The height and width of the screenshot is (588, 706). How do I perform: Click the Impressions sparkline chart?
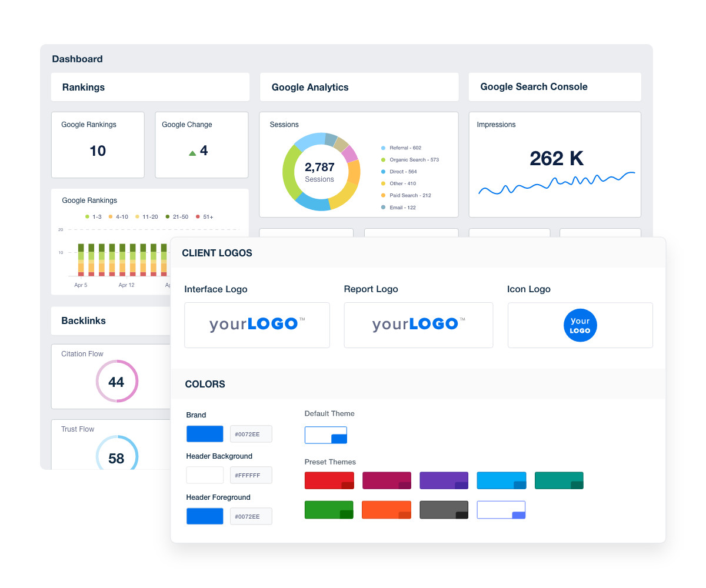point(557,183)
